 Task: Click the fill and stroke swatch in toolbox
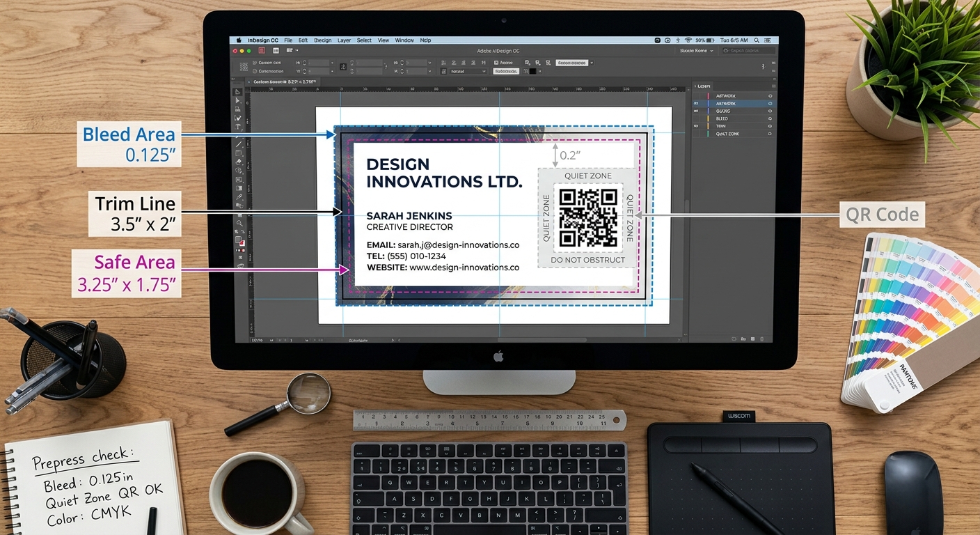[x=240, y=240]
